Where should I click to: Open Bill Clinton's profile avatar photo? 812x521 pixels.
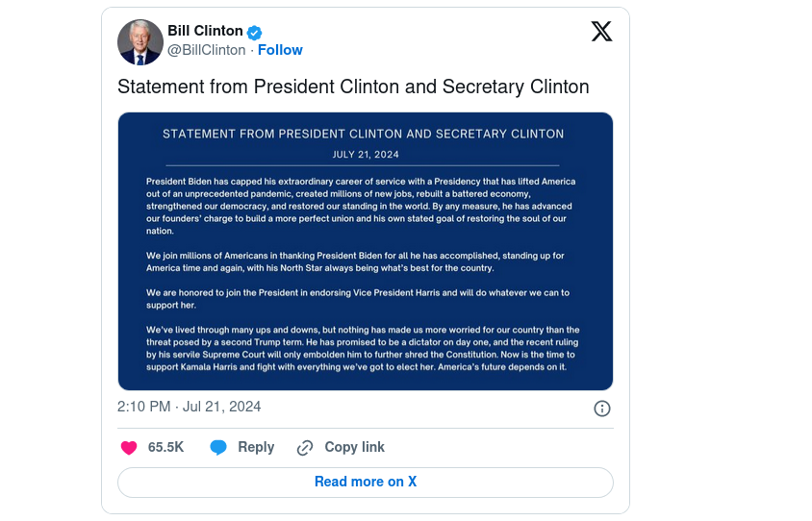pyautogui.click(x=140, y=42)
